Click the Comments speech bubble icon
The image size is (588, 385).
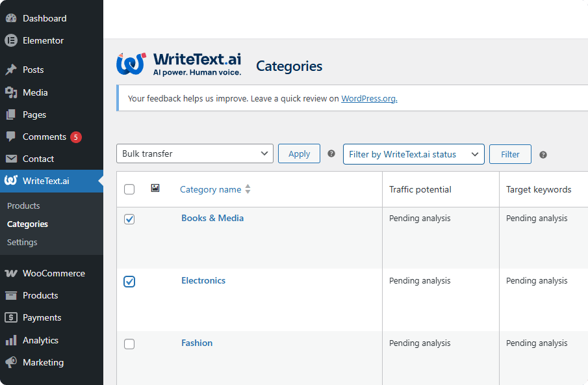tap(11, 137)
